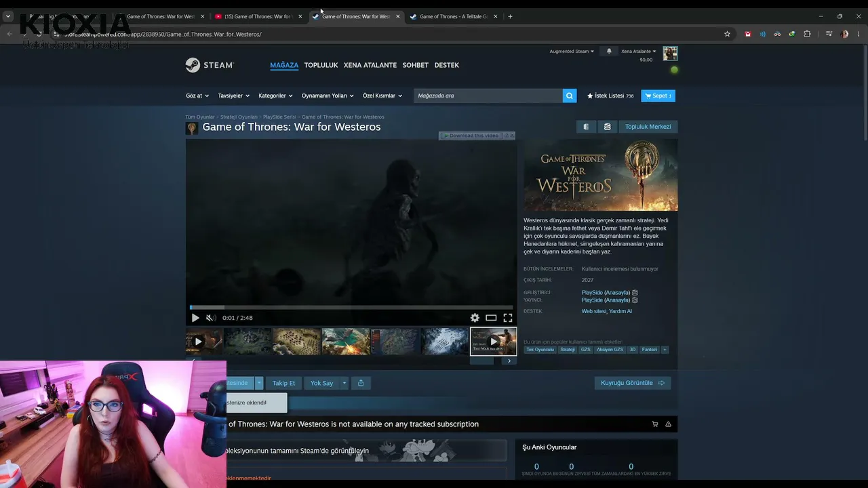Open the Aksiyon GZS tag

(610, 350)
